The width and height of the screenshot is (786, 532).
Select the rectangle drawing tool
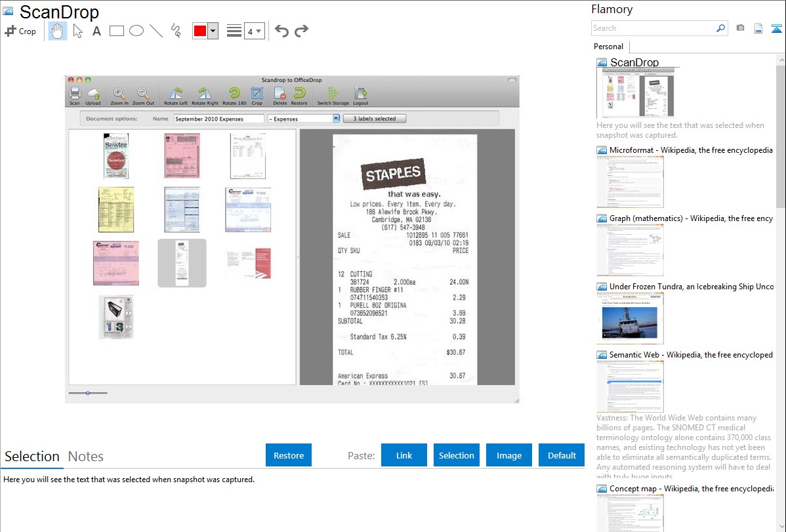pyautogui.click(x=116, y=31)
